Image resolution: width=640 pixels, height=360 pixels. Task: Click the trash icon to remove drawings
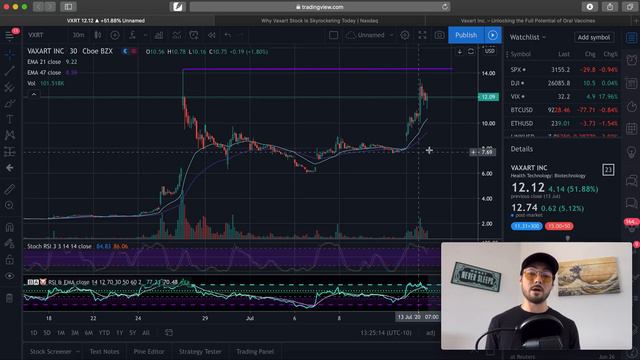(x=9, y=298)
